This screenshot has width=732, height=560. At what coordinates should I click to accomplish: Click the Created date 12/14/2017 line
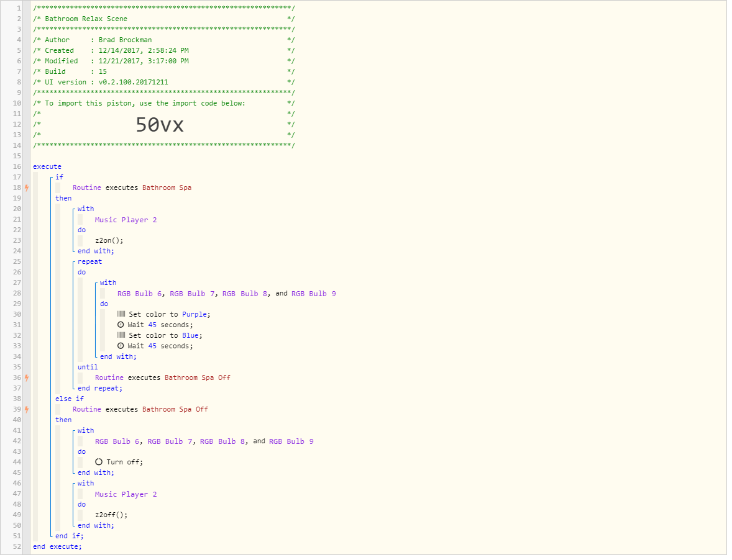(x=144, y=50)
